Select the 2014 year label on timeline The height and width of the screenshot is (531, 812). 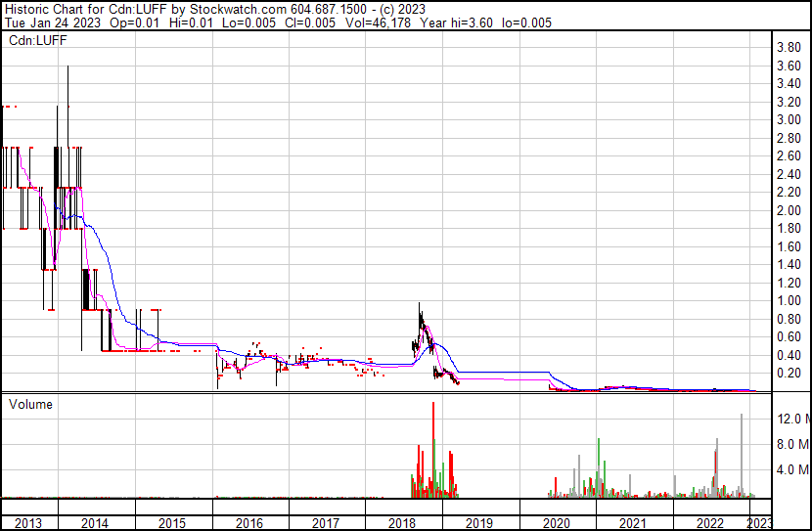pos(95,523)
